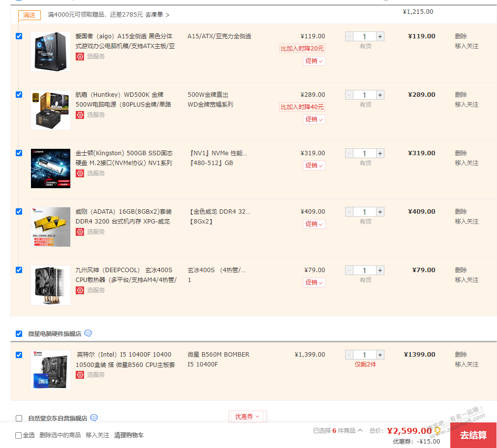Check the 自然堂京东自营旗舰店 store checkbox
Screen dimensions: 497x448
point(19,419)
